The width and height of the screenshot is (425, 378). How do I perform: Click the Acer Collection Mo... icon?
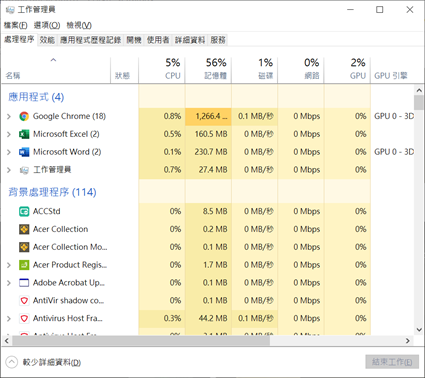tap(24, 247)
